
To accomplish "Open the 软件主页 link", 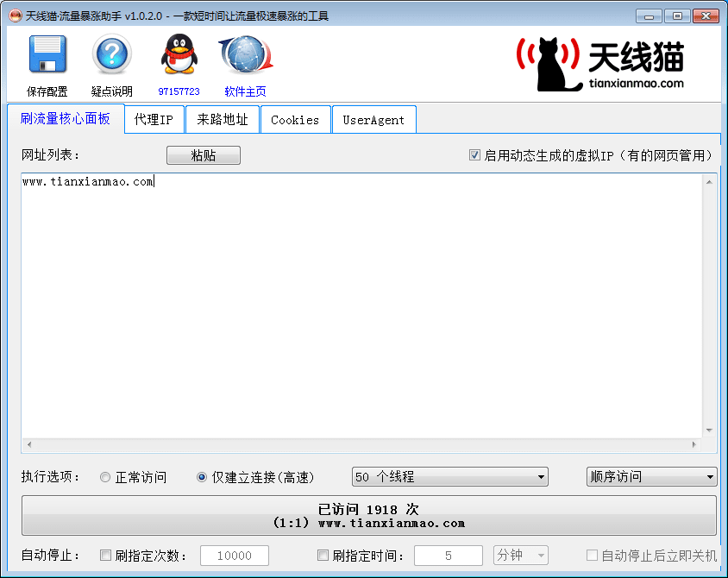I will pos(246,91).
